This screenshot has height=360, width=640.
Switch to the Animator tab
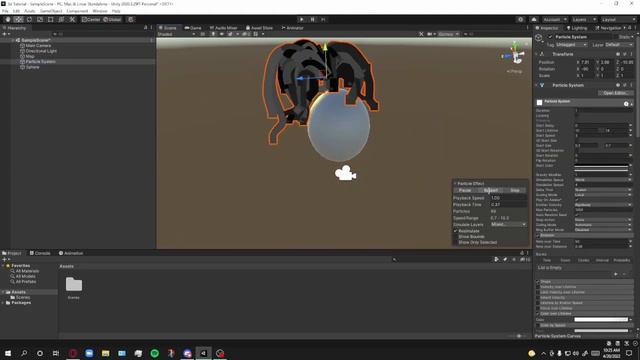coord(293,28)
